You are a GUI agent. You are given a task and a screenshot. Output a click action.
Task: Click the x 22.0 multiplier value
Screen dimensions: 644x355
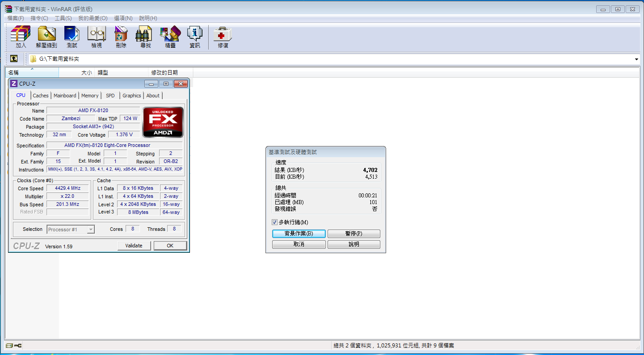tap(67, 196)
